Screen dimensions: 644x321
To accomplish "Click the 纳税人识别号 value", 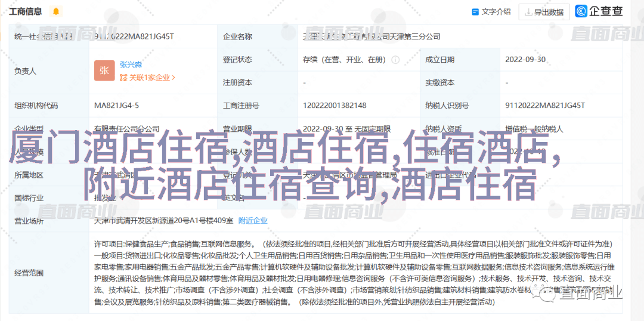I will pos(545,106).
